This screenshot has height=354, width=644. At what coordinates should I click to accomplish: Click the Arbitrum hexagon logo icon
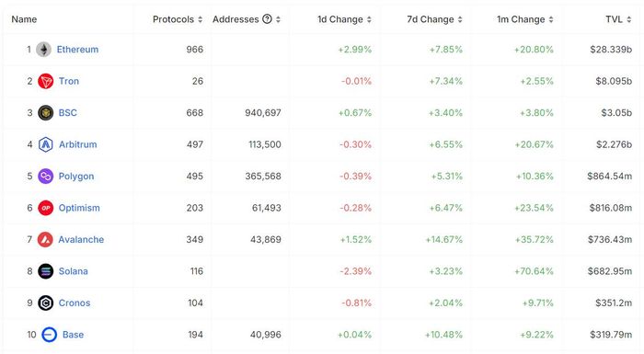click(x=46, y=144)
